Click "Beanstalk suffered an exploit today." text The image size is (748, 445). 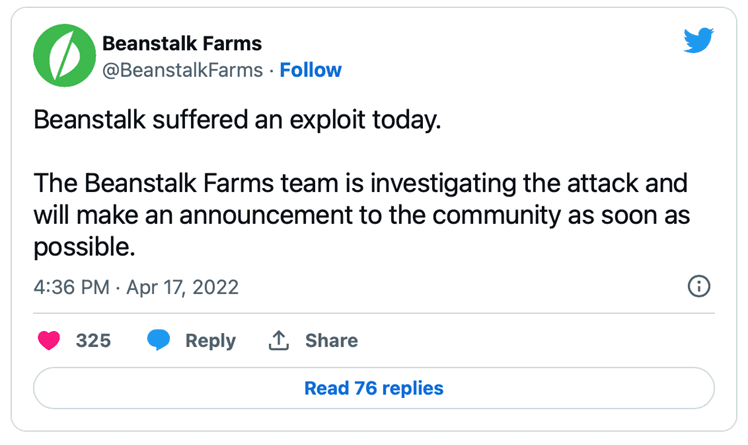click(237, 119)
